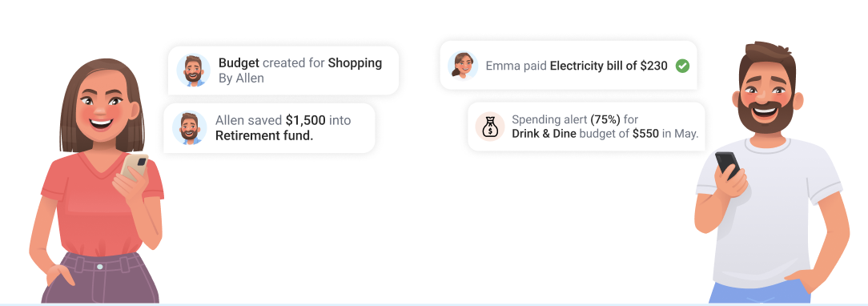Click the green checkmark beside $230
Screen dimensions: 868x306
[x=682, y=66]
